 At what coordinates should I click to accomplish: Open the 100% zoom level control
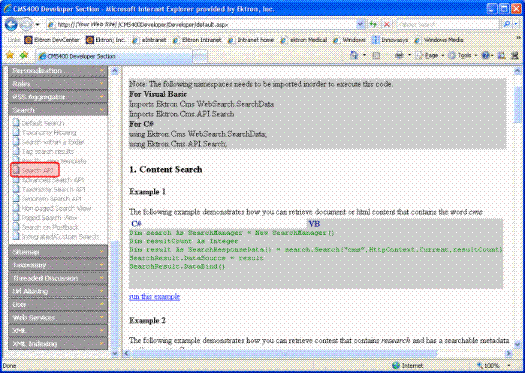pyautogui.click(x=493, y=366)
